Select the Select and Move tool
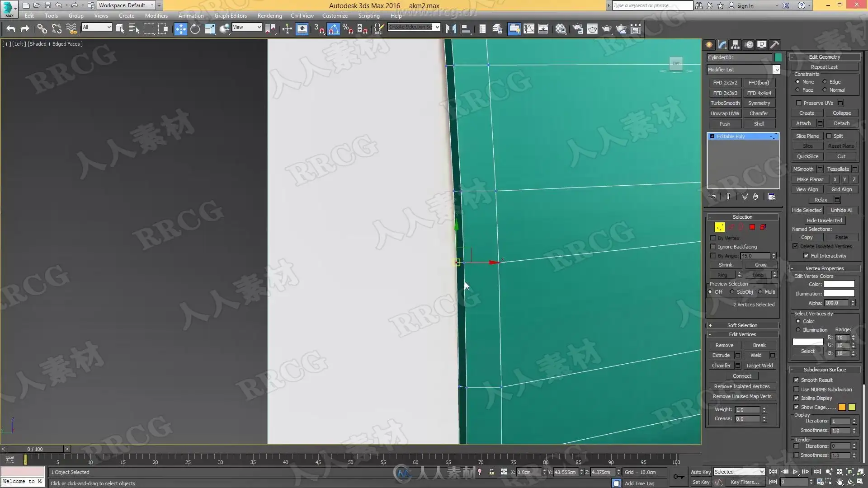 180,29
